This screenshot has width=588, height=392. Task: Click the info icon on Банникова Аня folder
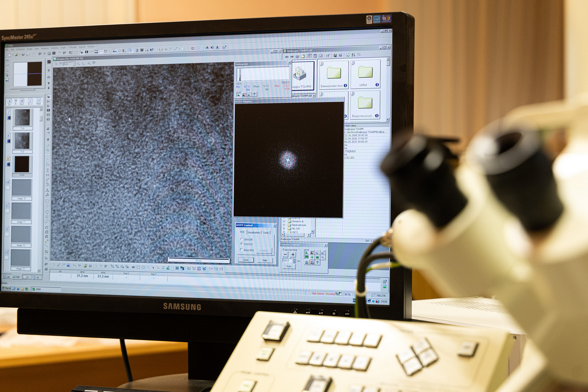click(x=345, y=85)
